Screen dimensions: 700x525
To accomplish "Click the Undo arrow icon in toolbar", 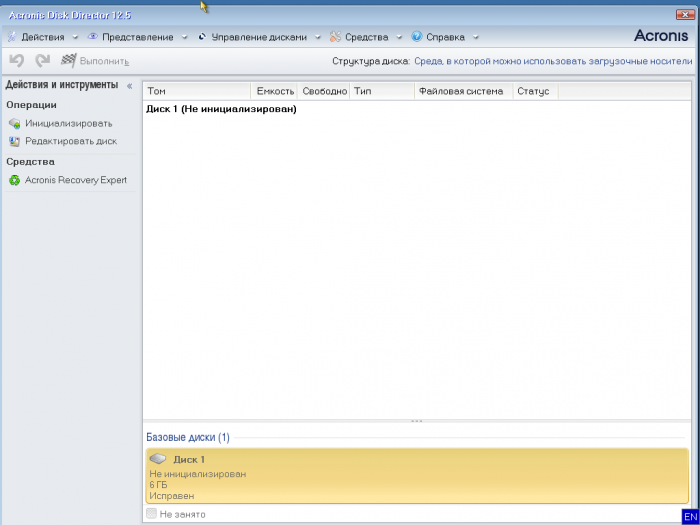I will tap(17, 61).
